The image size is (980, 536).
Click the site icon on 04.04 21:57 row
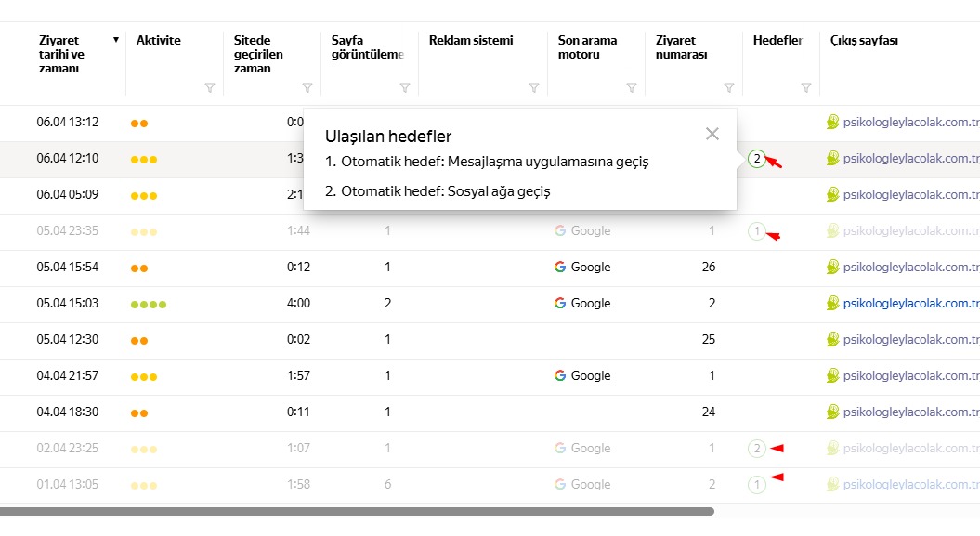point(833,376)
